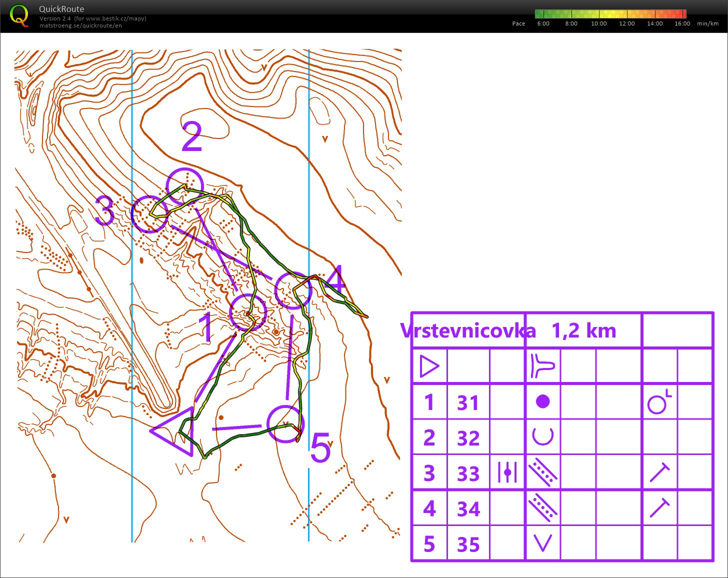The image size is (728, 578).
Task: Click the Vrstevnicovka course title
Action: [x=468, y=330]
